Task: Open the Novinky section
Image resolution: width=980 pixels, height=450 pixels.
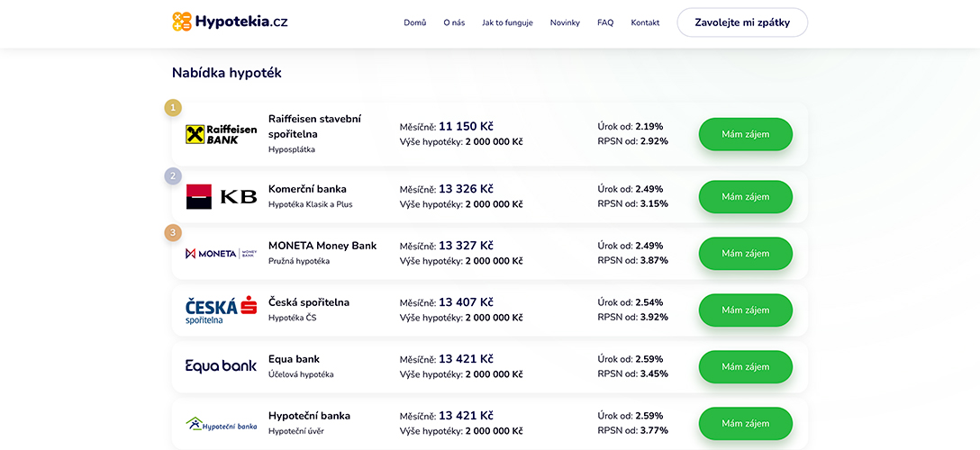Action: pos(565,22)
